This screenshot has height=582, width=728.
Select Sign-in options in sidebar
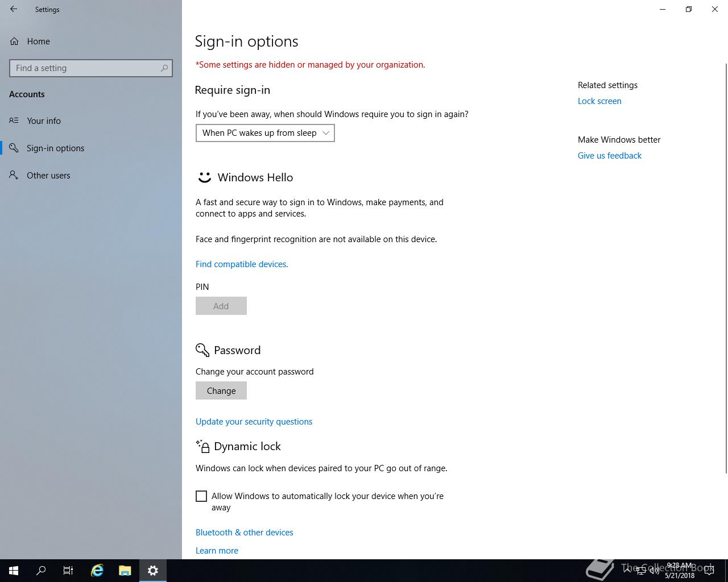(x=91, y=148)
